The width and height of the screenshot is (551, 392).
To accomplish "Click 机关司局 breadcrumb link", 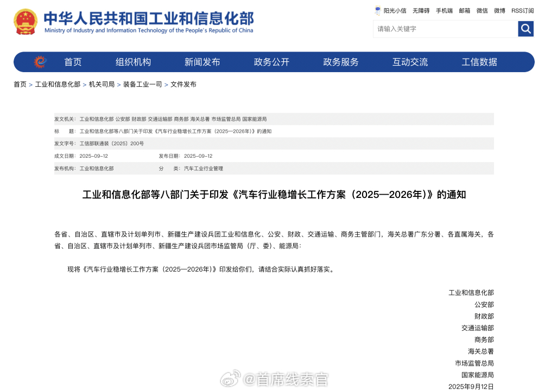I will (102, 84).
